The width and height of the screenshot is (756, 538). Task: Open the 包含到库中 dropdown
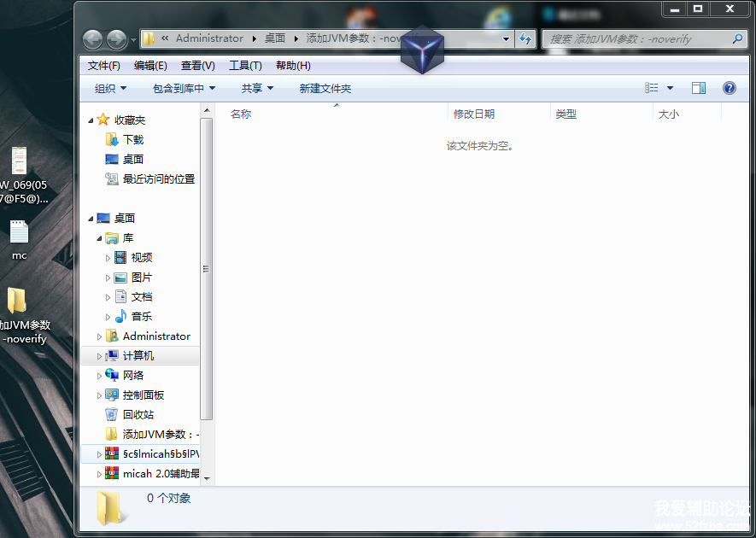[x=184, y=88]
